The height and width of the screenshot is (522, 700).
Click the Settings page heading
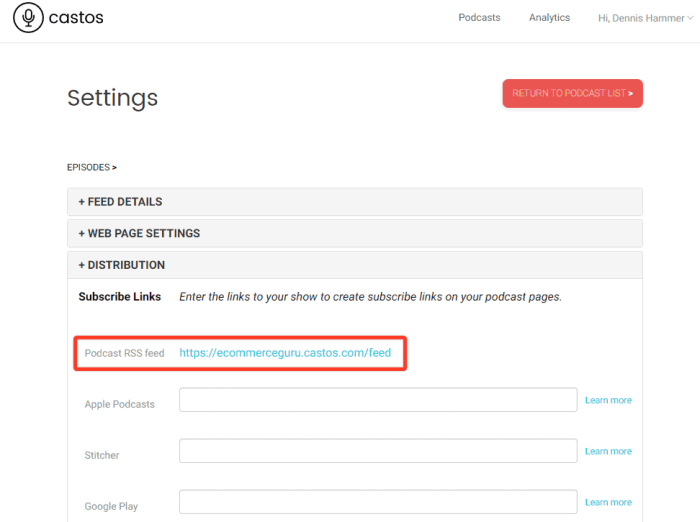pyautogui.click(x=112, y=98)
